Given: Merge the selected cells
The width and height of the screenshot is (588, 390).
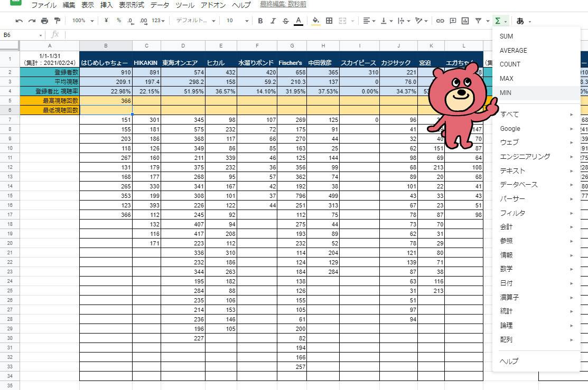Looking at the screenshot, I should click(x=342, y=21).
